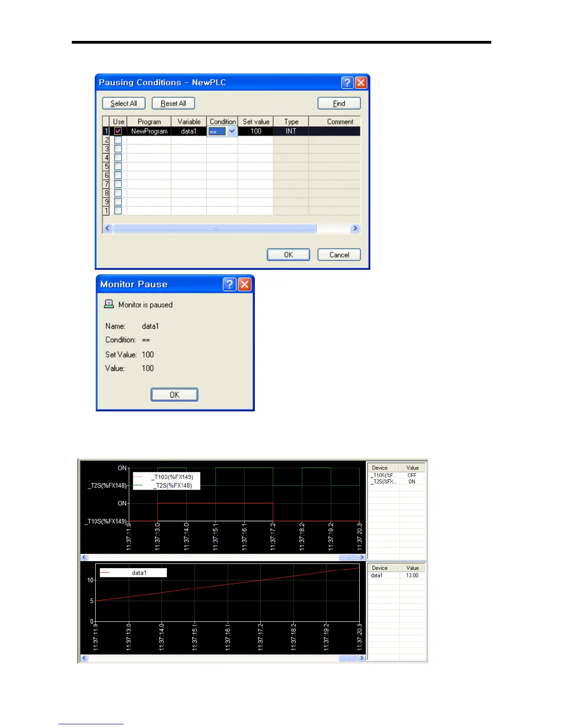Click the right scroll arrow in conditions table

pos(355,228)
